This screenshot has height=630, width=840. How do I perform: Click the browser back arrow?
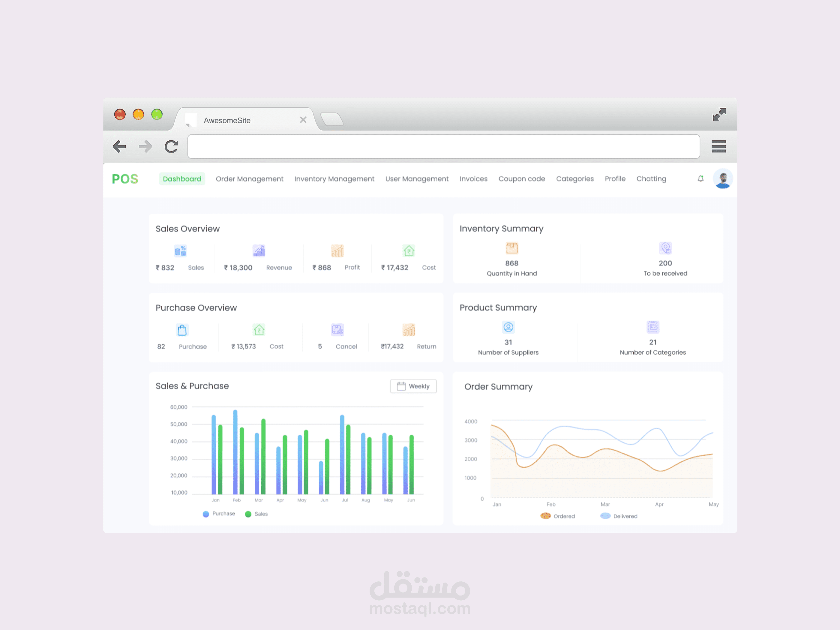(x=120, y=146)
